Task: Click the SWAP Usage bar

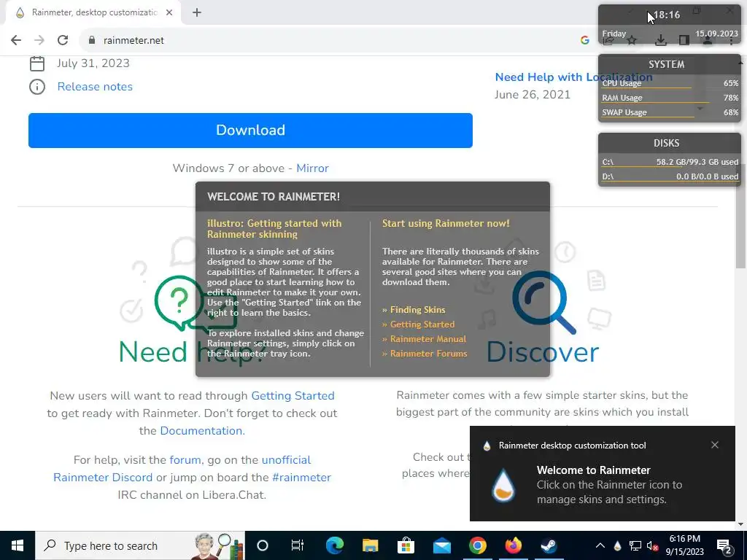Action: point(670,113)
